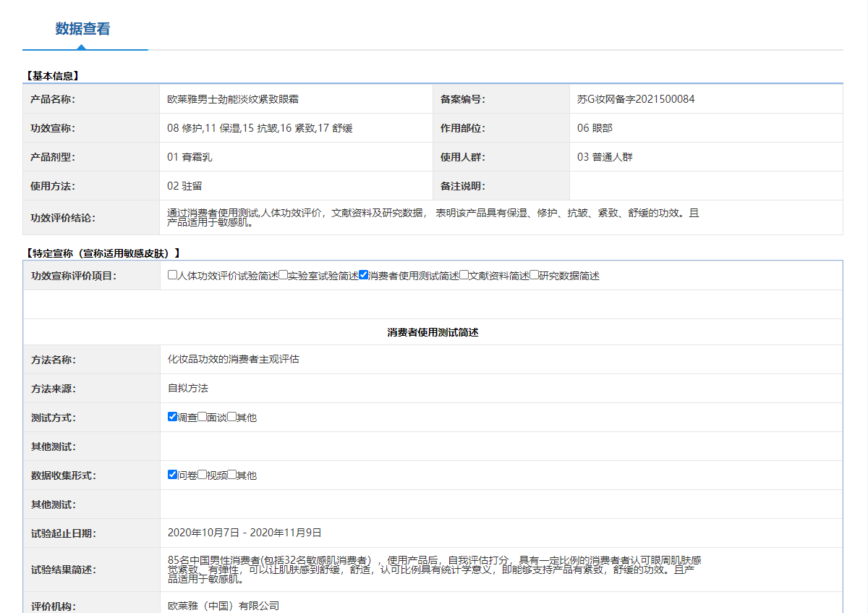The width and height of the screenshot is (868, 613).
Task: Select the filing number 苏G妆网备字2021500084
Action: pyautogui.click(x=636, y=99)
